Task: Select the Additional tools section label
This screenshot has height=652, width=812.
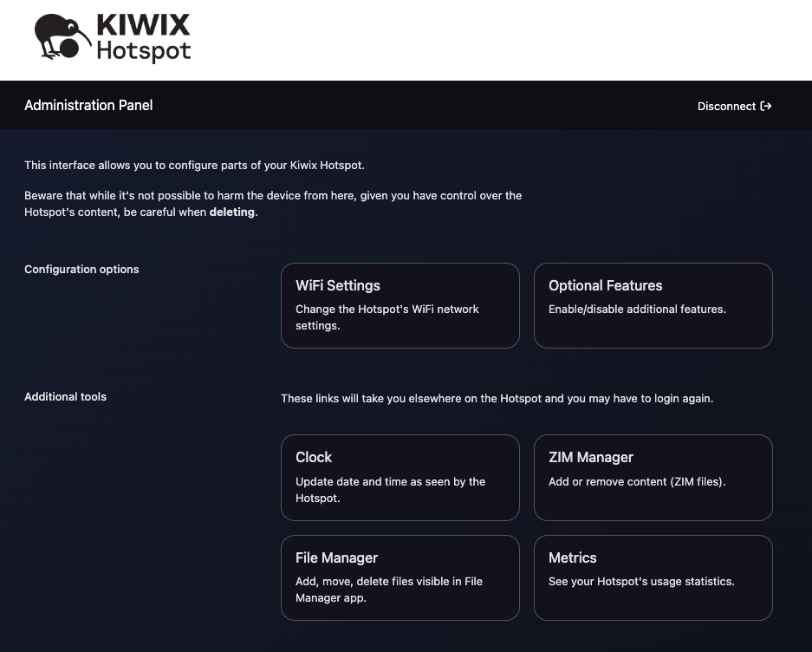Action: point(65,396)
